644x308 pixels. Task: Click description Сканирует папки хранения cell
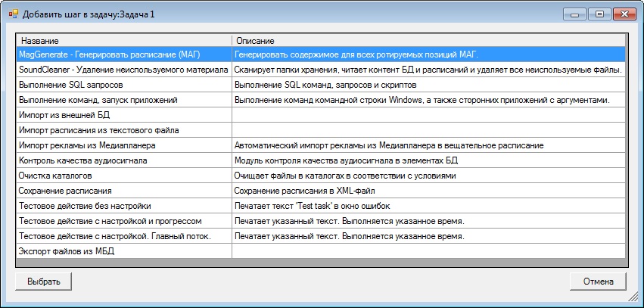pos(428,70)
